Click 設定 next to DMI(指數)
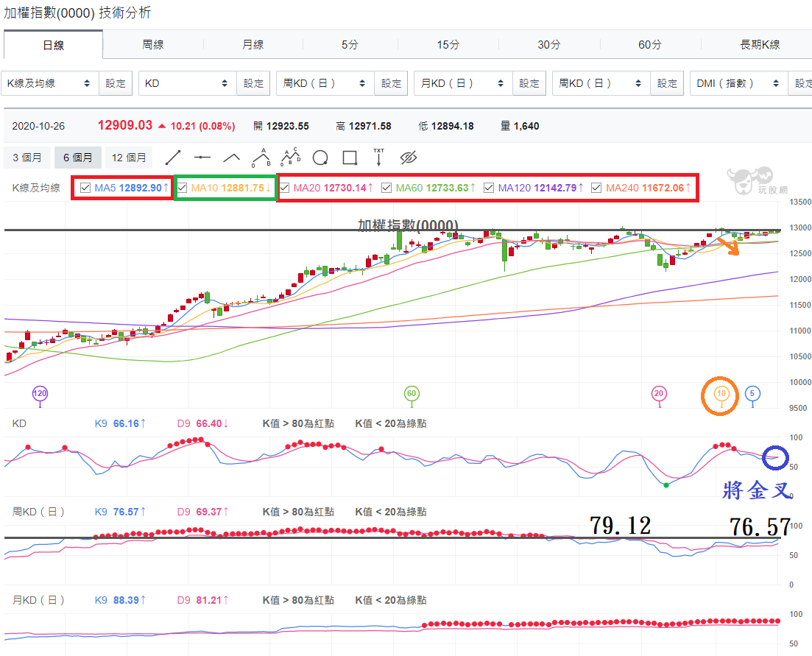Image resolution: width=812 pixels, height=656 pixels. coord(801,83)
